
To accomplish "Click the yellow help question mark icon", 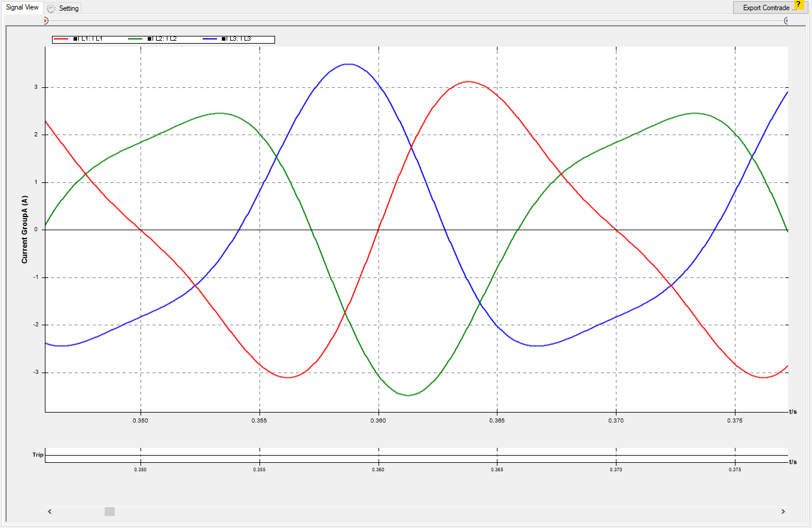I will [798, 5].
